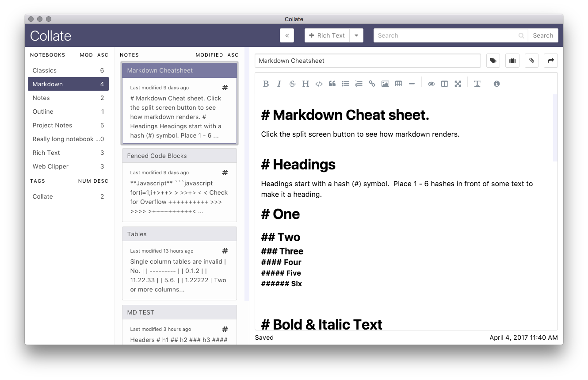Open the Outline notebook
Viewport: 588px width, 380px height.
68,111
